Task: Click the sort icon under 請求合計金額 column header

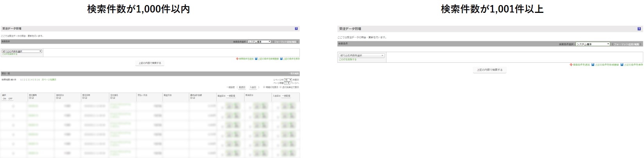Action: [x=191, y=98]
